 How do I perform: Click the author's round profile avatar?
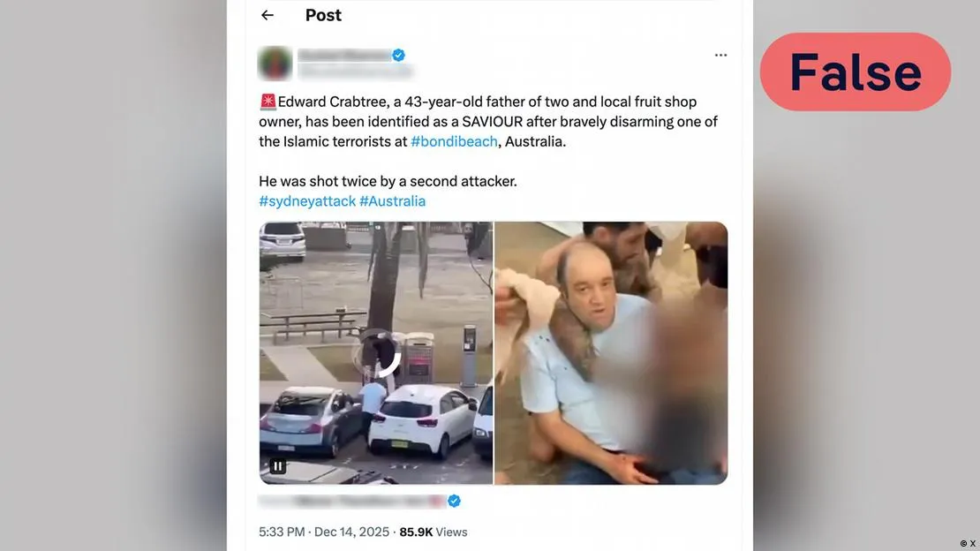[x=275, y=64]
